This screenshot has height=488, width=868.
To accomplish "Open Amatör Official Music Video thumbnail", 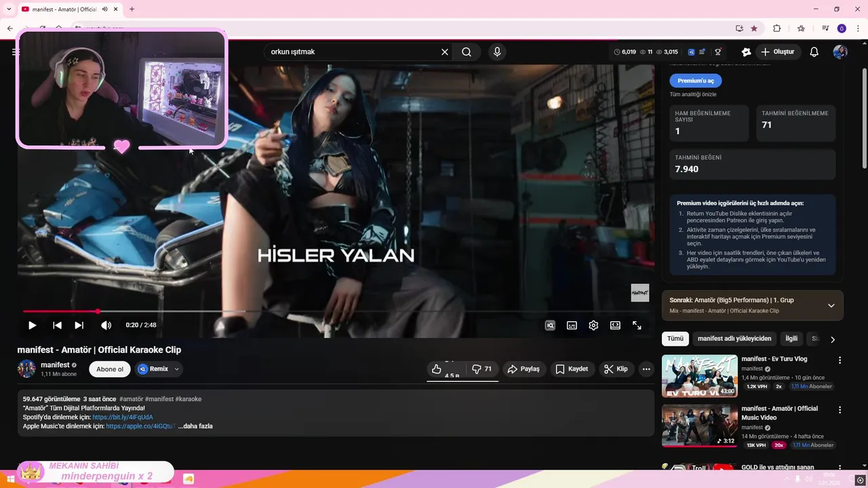I will click(x=699, y=426).
